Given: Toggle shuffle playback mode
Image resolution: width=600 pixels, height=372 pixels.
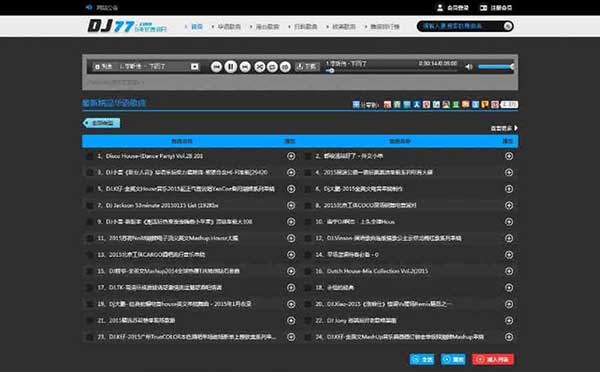Looking at the screenshot, I should point(260,67).
